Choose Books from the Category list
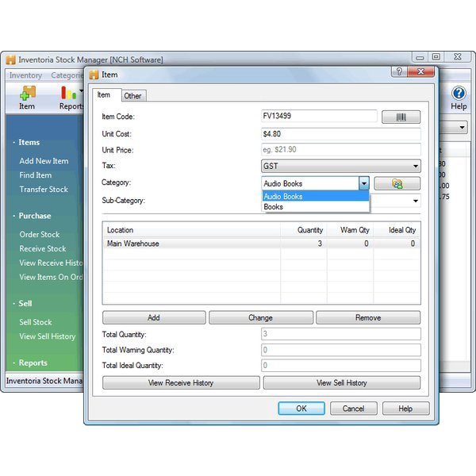 point(316,207)
